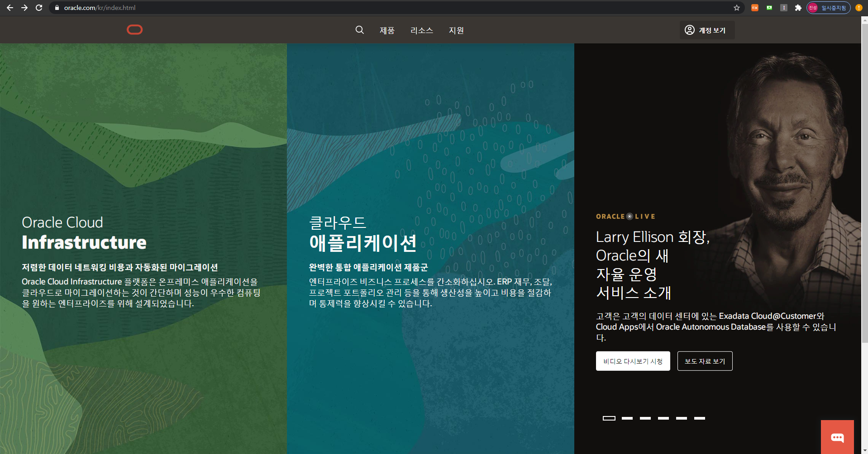The image size is (868, 454).
Task: Open the Chrome profile chip
Action: click(x=829, y=8)
